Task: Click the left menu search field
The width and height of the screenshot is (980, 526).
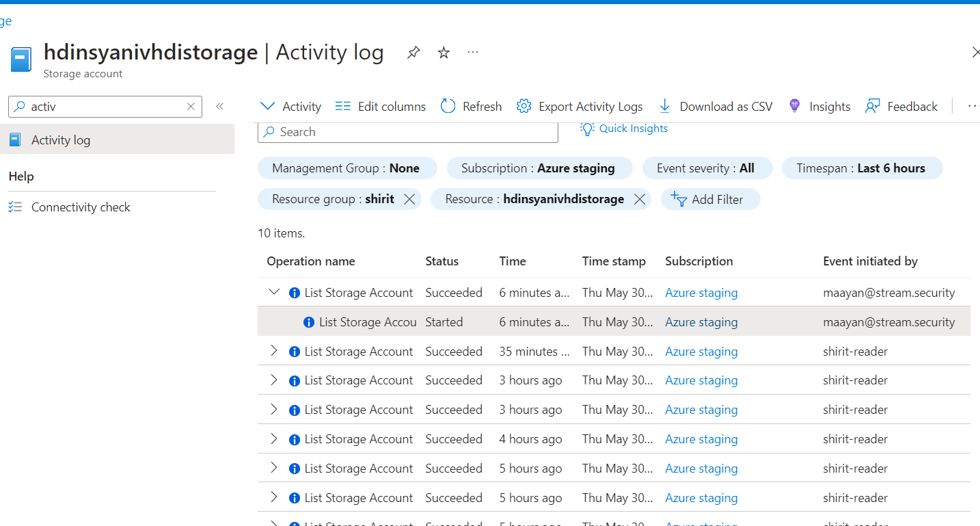Action: 105,106
